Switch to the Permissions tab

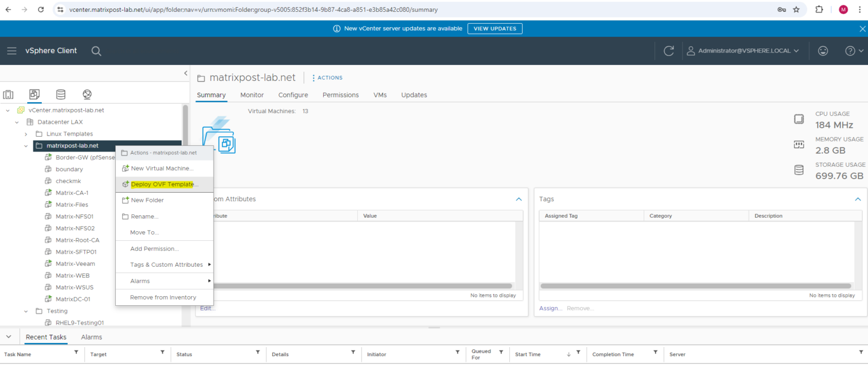click(x=340, y=94)
